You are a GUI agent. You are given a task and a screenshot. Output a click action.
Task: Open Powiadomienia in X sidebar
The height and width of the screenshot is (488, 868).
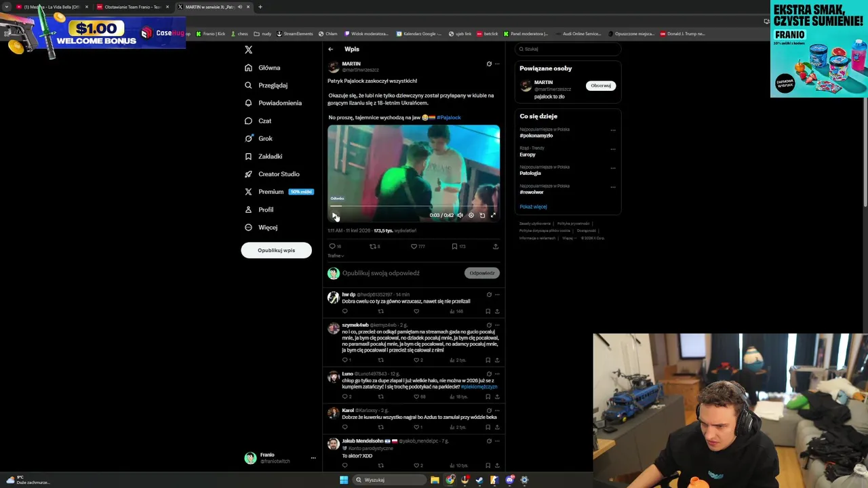pos(273,103)
